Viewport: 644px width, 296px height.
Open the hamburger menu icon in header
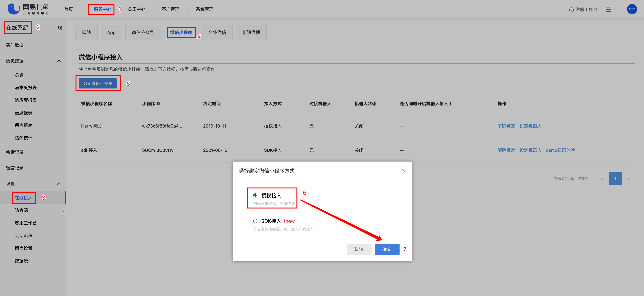(x=608, y=9)
